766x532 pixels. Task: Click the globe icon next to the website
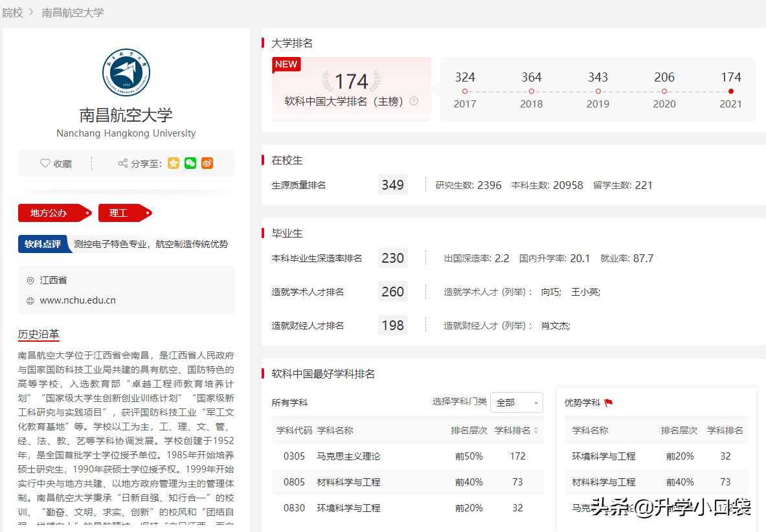tap(30, 300)
